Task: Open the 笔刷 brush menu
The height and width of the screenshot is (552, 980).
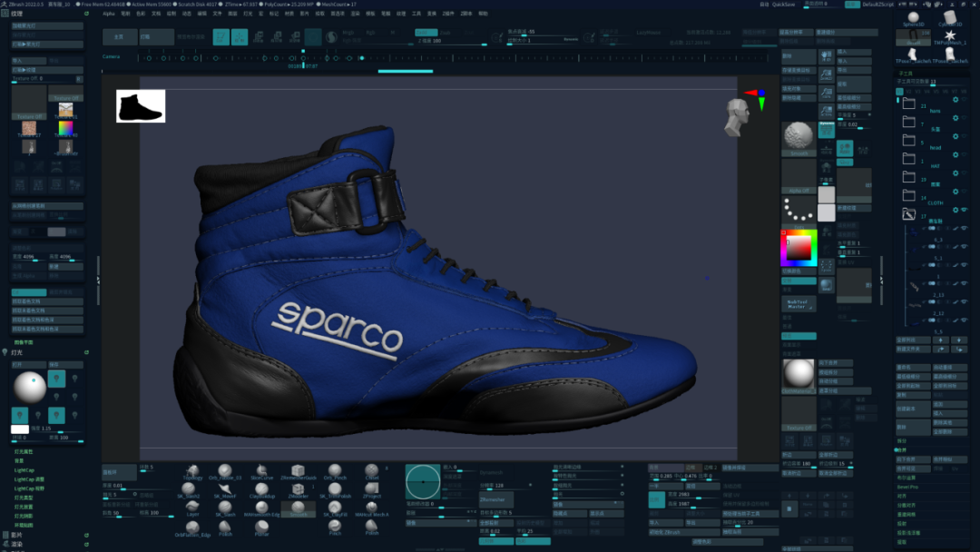Action: [125, 13]
